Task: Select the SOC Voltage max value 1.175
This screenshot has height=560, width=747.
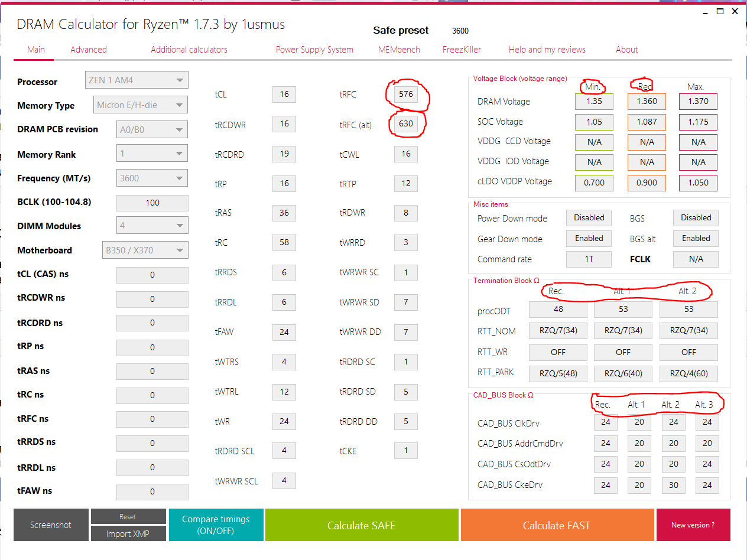Action: [698, 122]
